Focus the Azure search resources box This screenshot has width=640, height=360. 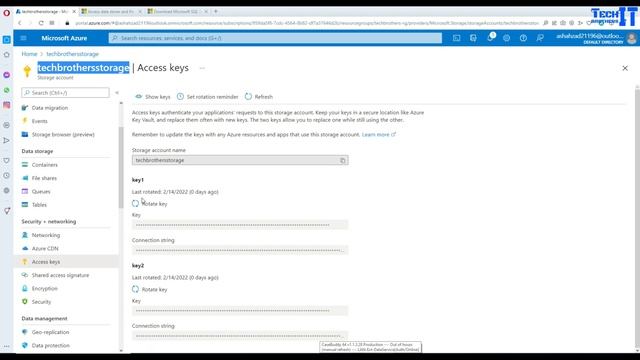tap(275, 38)
